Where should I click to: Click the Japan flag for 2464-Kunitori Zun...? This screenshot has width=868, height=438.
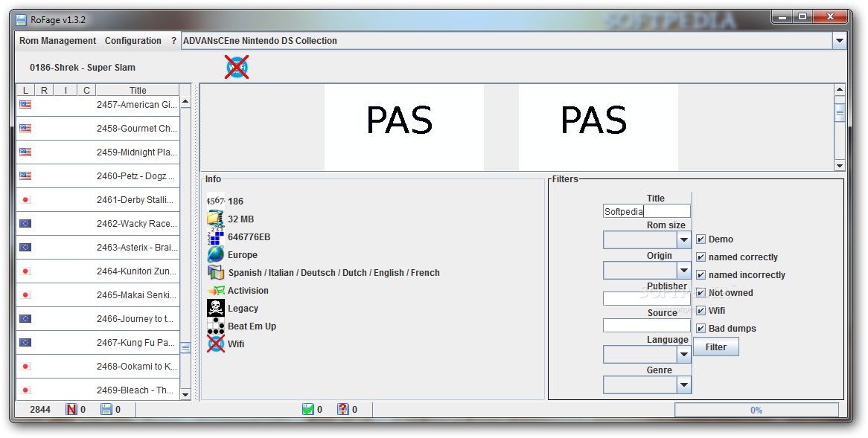[x=25, y=271]
